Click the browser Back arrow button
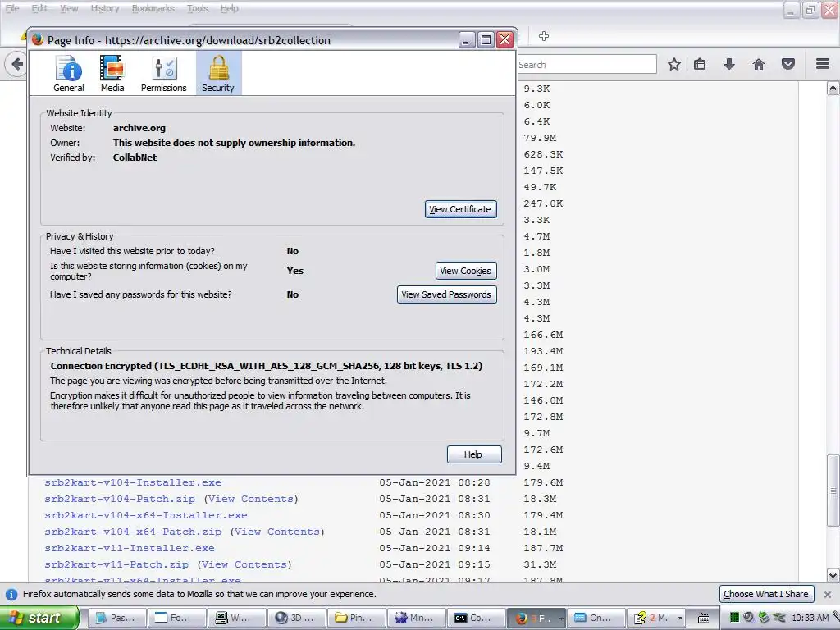This screenshot has width=840, height=630. click(x=16, y=64)
